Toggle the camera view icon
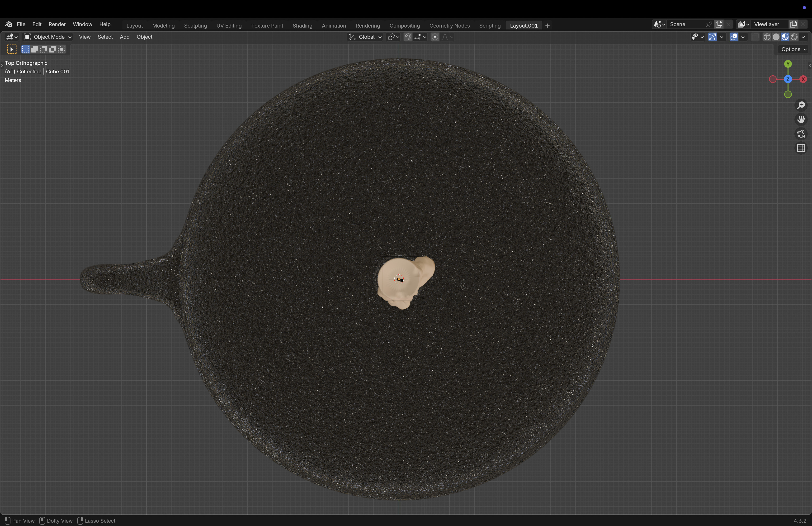 click(801, 134)
